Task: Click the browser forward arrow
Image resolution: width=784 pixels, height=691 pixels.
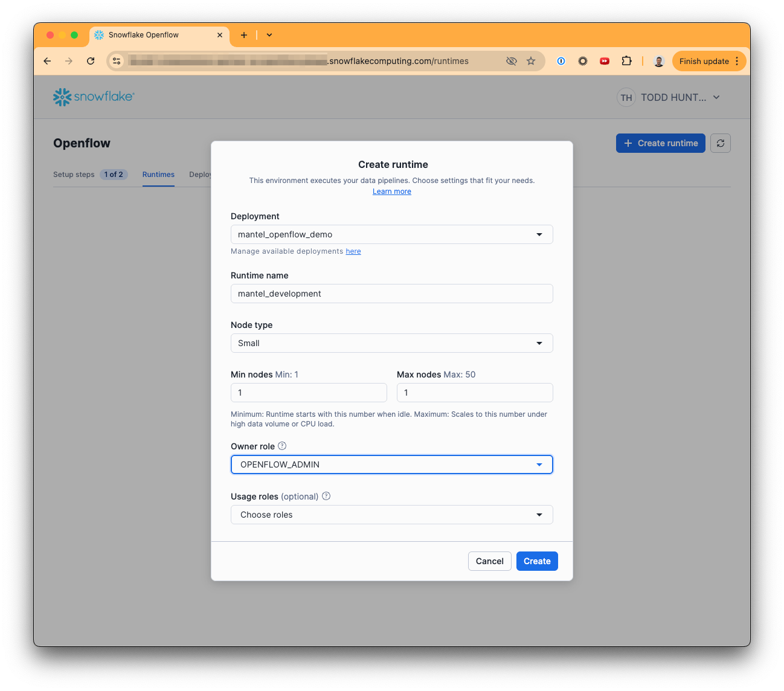Action: [x=69, y=61]
